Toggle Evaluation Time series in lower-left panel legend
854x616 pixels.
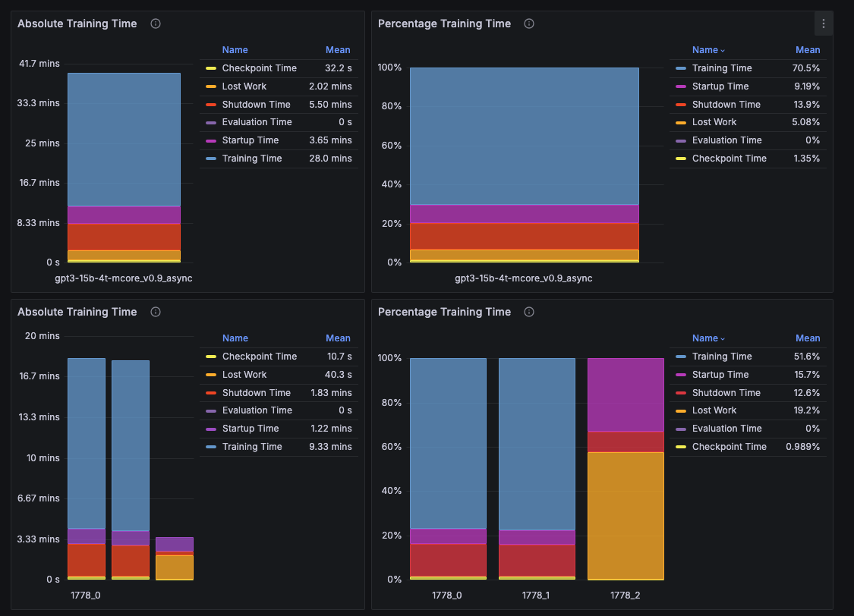(257, 410)
